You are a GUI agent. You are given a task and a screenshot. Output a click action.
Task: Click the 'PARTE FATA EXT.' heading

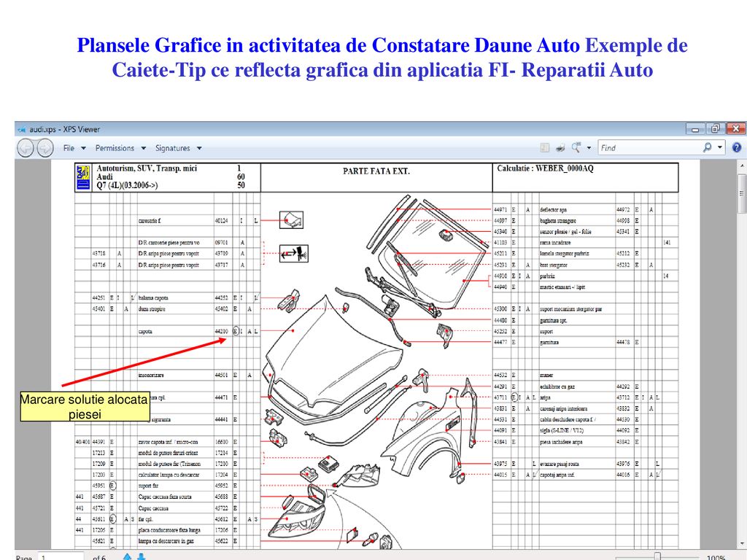point(376,171)
